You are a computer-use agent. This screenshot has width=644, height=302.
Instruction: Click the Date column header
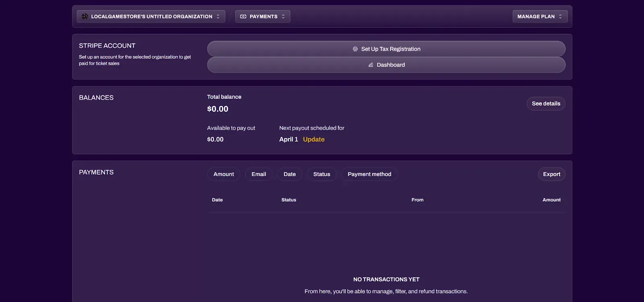(217, 200)
